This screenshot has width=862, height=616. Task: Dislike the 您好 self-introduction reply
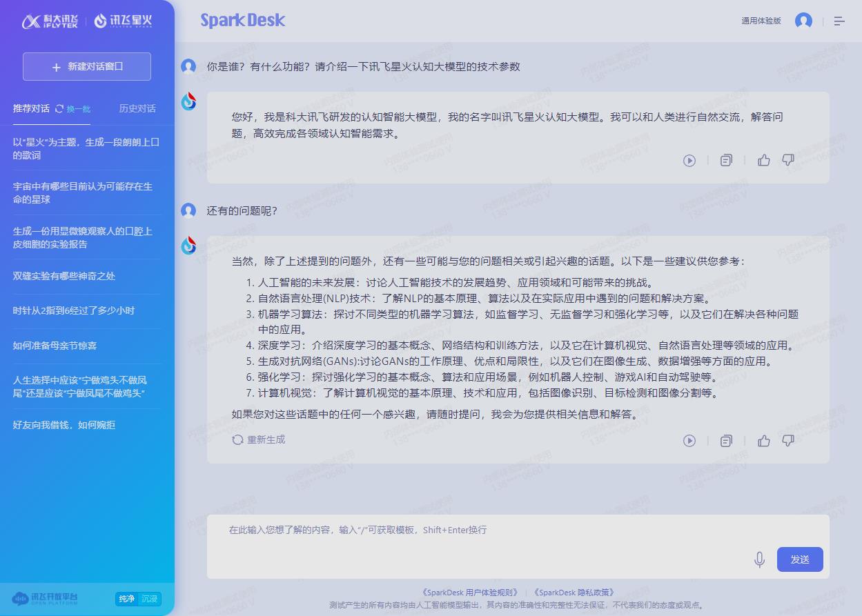coord(788,160)
